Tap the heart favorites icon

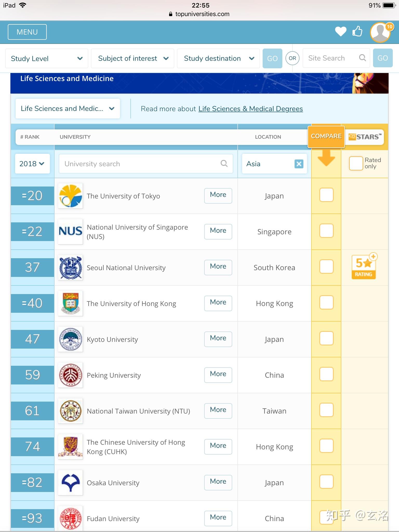coord(341,32)
